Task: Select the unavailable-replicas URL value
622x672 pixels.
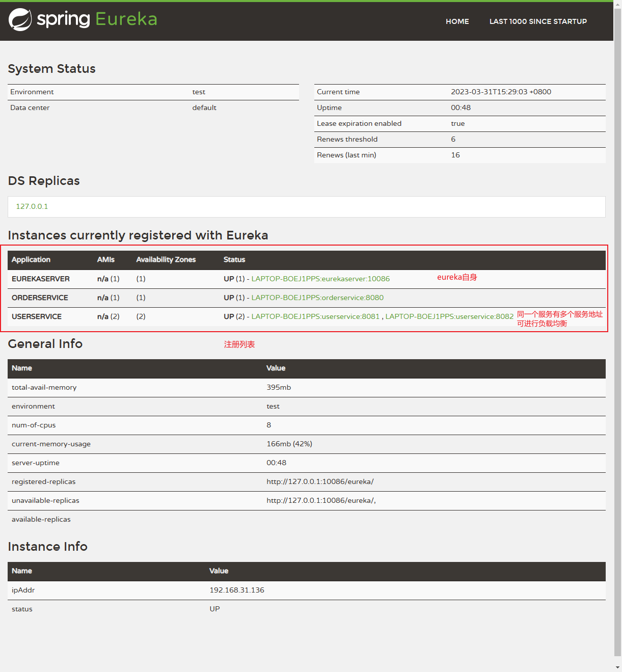Action: pos(321,500)
